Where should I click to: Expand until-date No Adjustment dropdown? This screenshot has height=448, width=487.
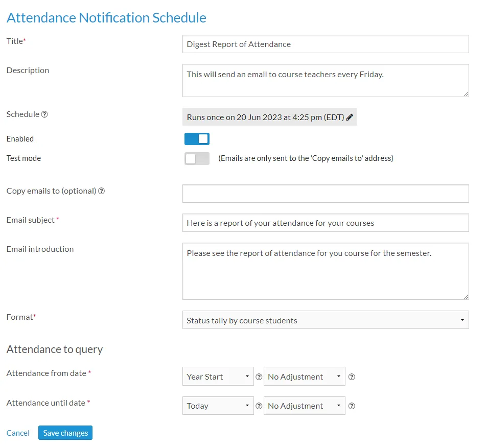(305, 406)
